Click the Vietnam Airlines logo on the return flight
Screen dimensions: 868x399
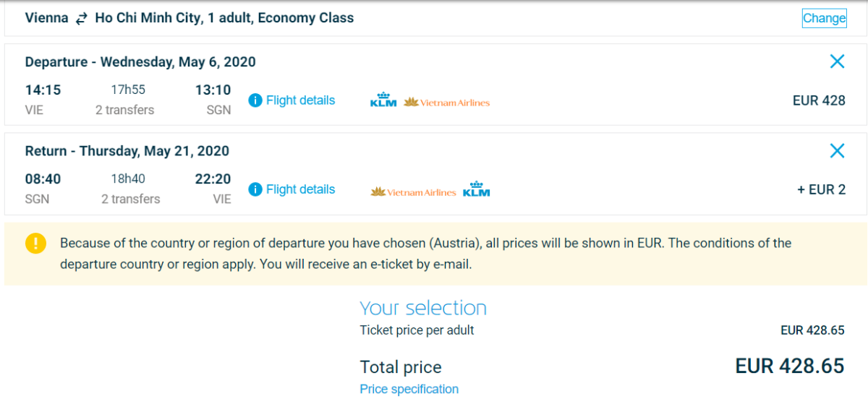click(414, 192)
